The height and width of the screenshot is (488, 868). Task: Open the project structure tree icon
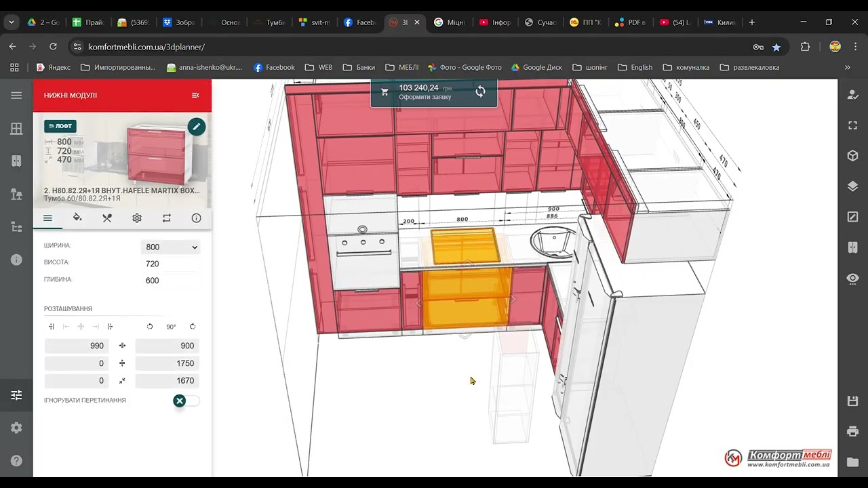click(x=16, y=227)
